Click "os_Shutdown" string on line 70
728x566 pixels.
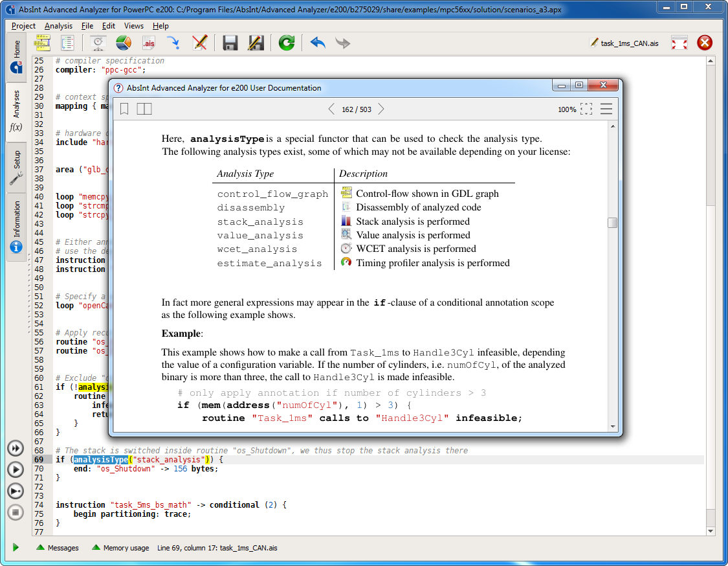point(126,469)
